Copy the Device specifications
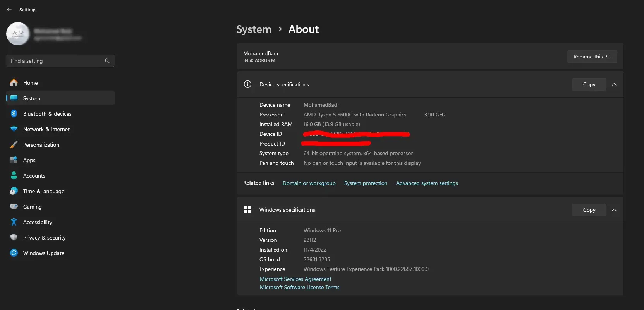The image size is (644, 310). 589,84
